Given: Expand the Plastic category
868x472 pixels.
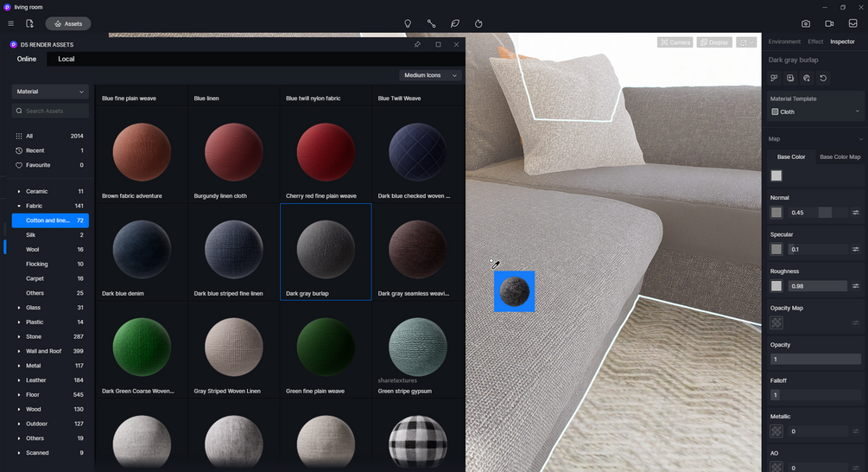Looking at the screenshot, I should point(19,322).
